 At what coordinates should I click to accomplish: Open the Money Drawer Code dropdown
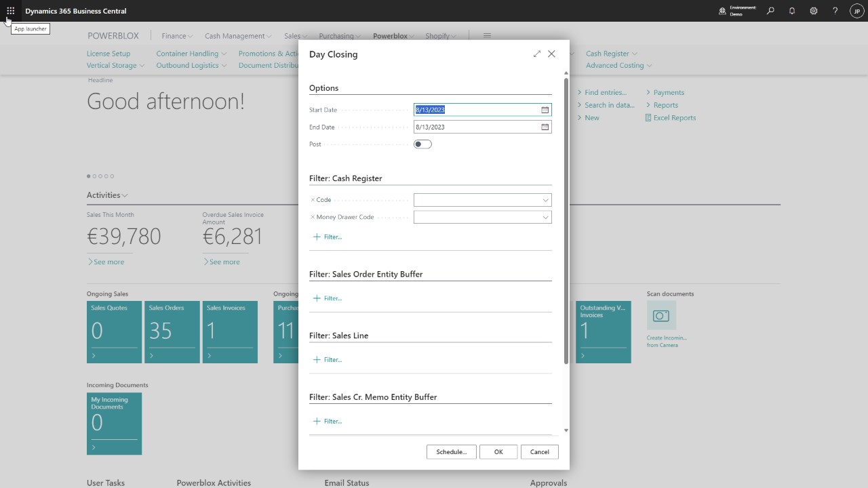[x=545, y=217]
